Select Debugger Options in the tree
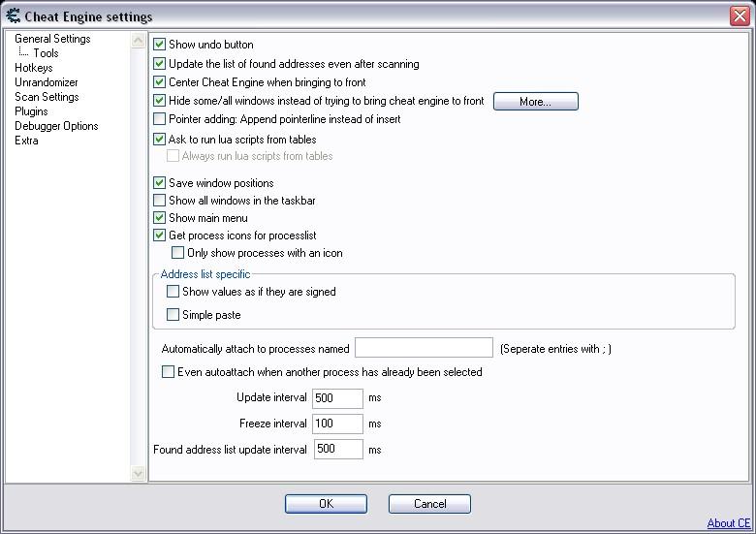756x534 pixels. [56, 126]
